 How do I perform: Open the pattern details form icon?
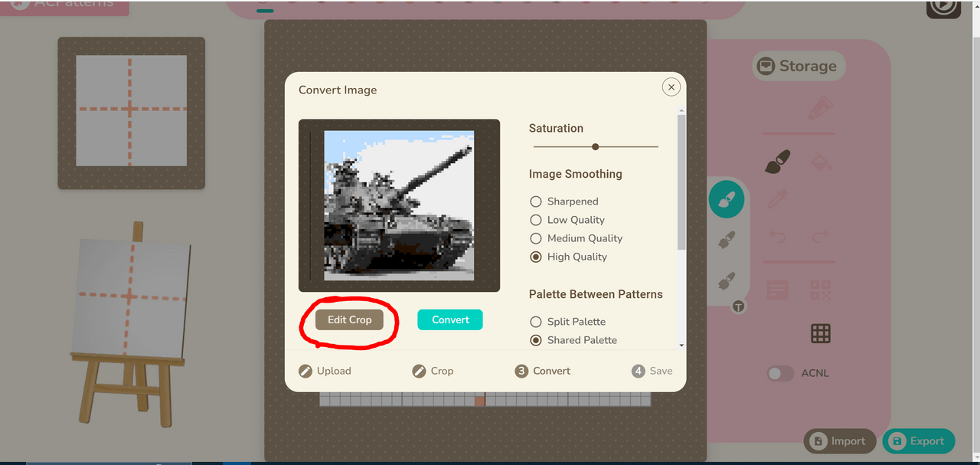tap(778, 290)
